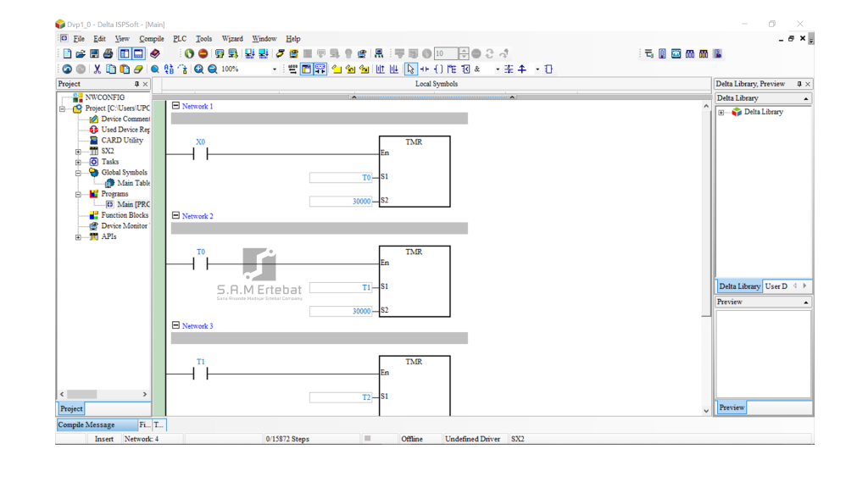
Task: Click the eraser icon in toolbar
Action: tap(138, 69)
